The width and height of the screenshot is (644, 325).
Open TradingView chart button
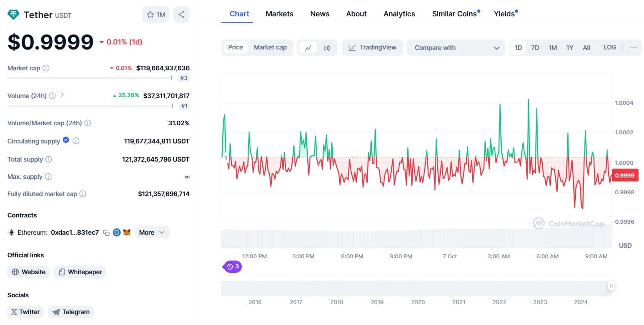372,48
